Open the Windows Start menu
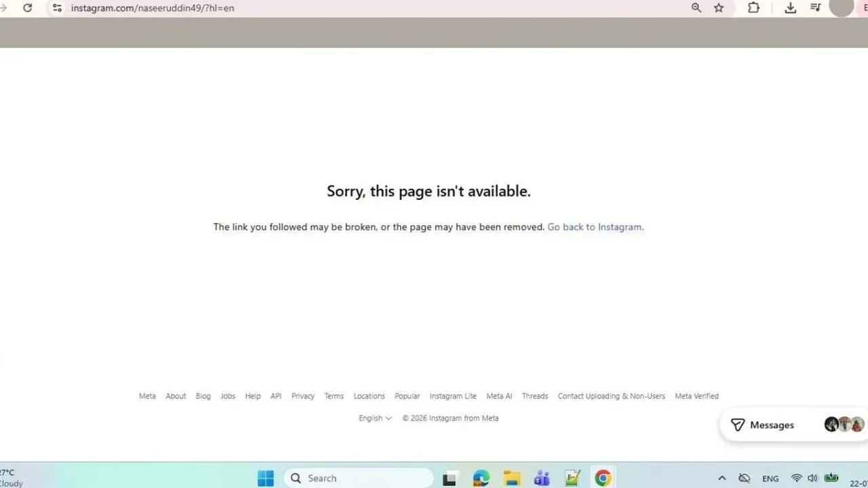The height and width of the screenshot is (488, 868). [266, 478]
